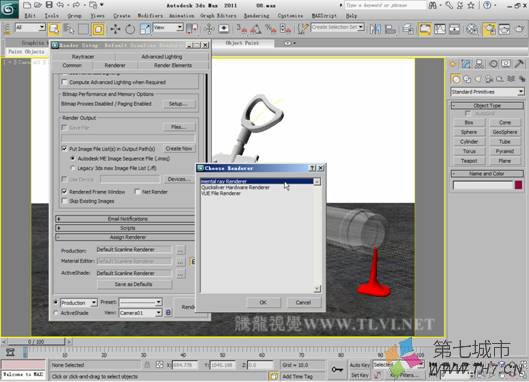Toggle the 3D Snaps icon
Viewport: 529px width, 382px height.
click(x=242, y=29)
